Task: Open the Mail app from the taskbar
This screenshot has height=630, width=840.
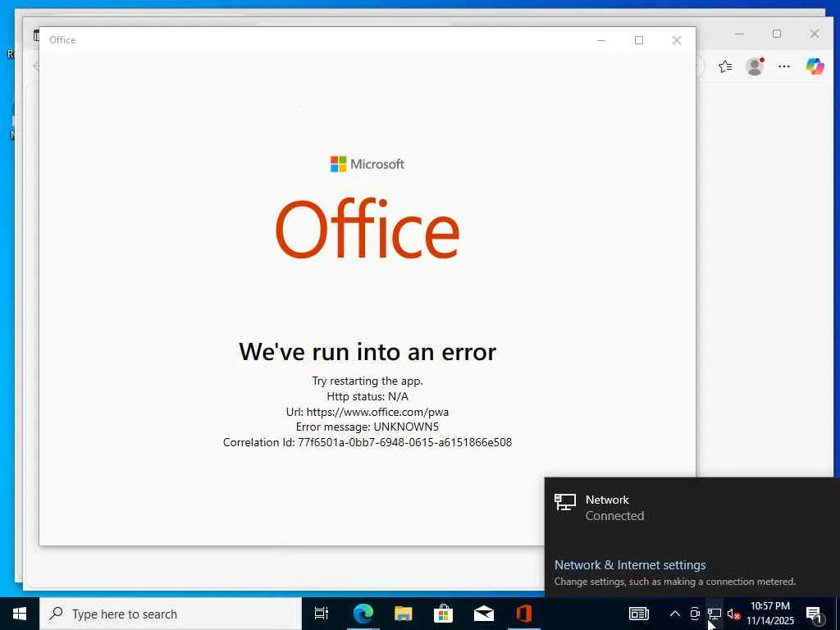Action: (x=484, y=614)
